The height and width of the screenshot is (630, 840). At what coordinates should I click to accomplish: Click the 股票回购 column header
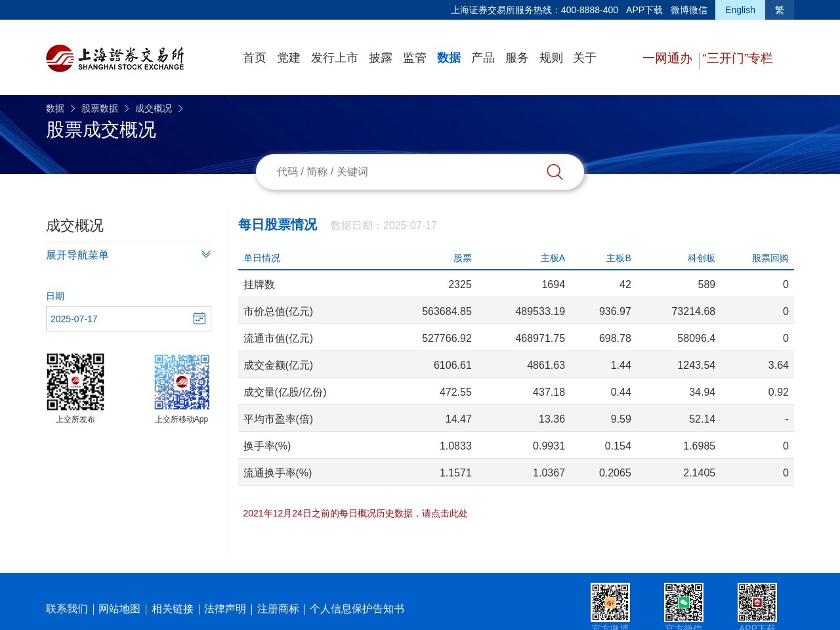click(x=770, y=258)
